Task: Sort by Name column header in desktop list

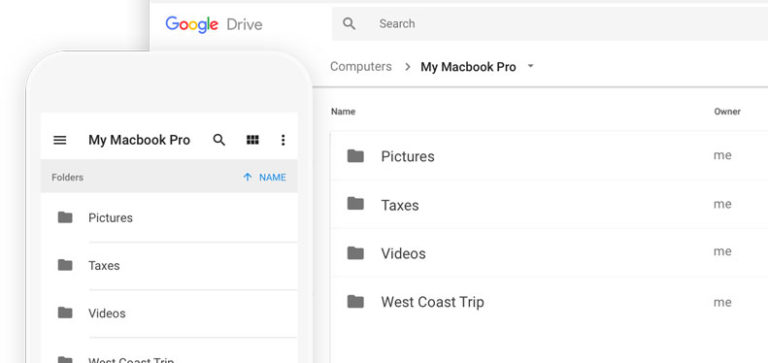Action: (343, 112)
